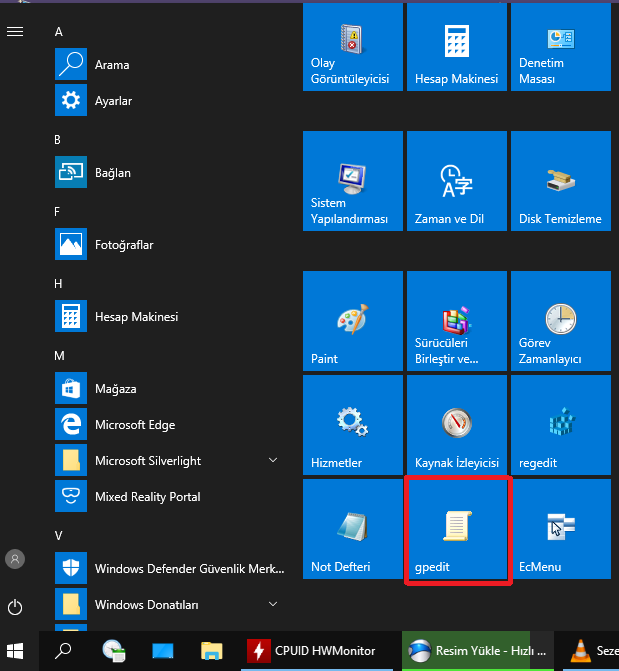The height and width of the screenshot is (671, 619).
Task: Open Mixed Reality Portal from the app list
Action: tap(171, 496)
